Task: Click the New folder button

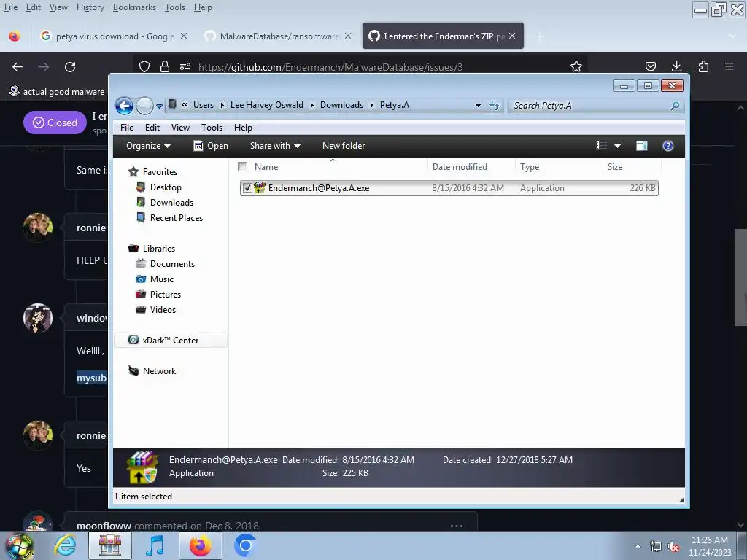Action: 344,146
